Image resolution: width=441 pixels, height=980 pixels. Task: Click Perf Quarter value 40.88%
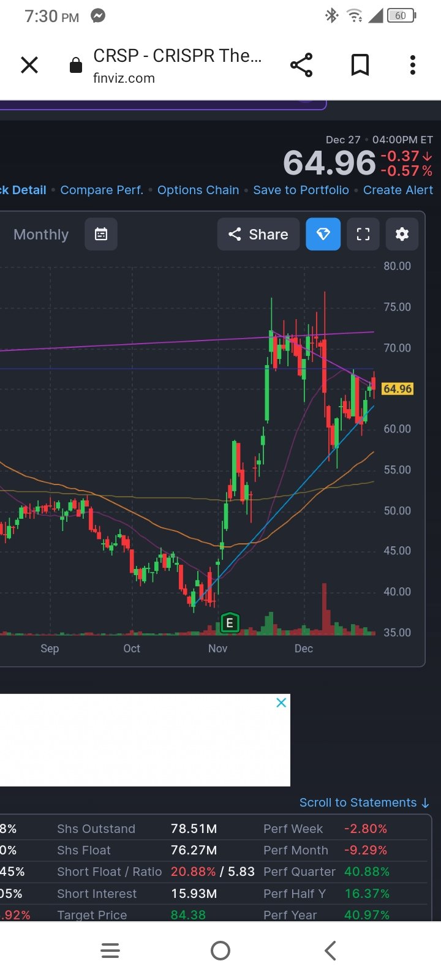point(367,872)
